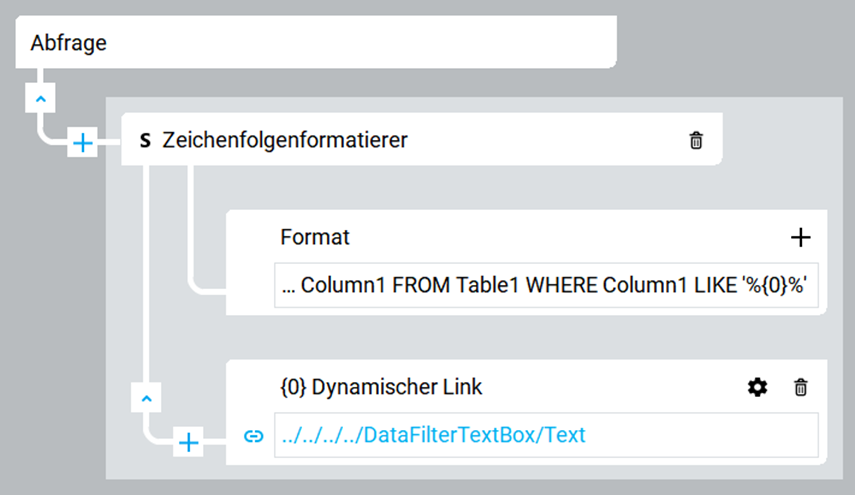This screenshot has height=495, width=855.
Task: Delete Dynamischer Link with its trash icon
Action: coord(800,387)
